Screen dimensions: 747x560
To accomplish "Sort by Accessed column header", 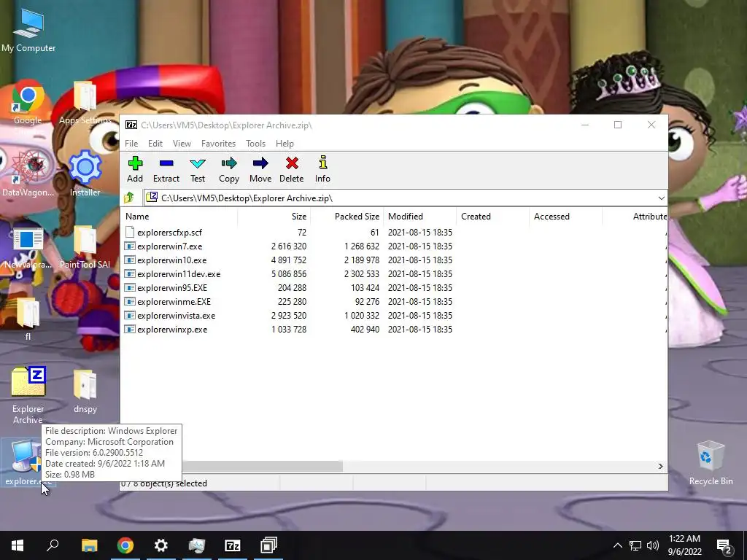I will tap(565, 216).
